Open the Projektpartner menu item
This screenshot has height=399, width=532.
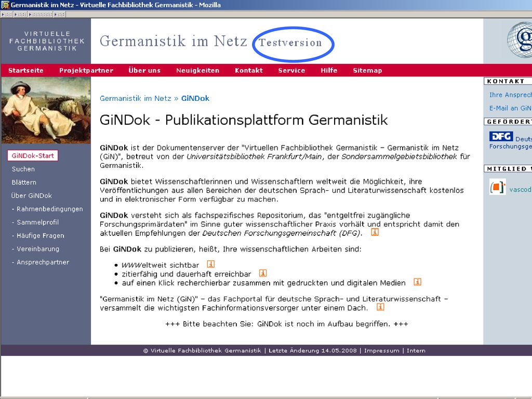click(86, 71)
